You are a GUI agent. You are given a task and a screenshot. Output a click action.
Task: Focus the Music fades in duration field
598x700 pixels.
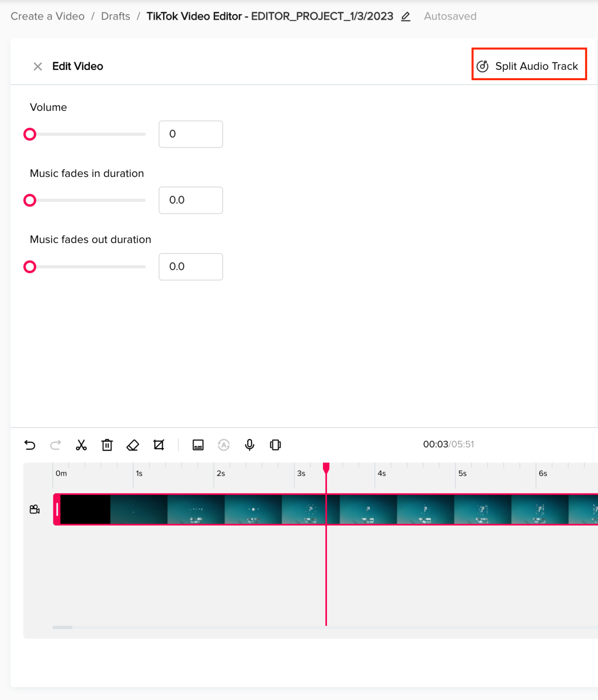[x=191, y=200]
